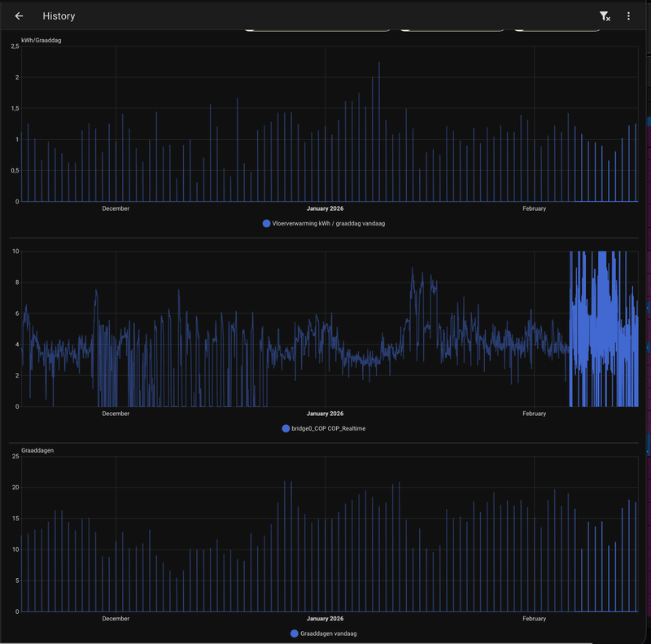Select "December" under the Graaddagen chart
The height and width of the screenshot is (644, 651).
tap(116, 618)
